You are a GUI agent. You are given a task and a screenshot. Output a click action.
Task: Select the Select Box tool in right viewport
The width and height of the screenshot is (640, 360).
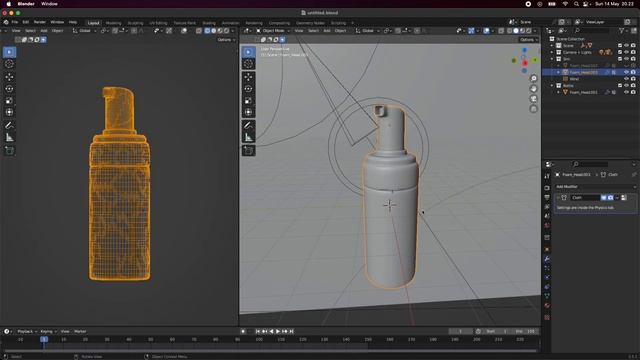[248, 52]
